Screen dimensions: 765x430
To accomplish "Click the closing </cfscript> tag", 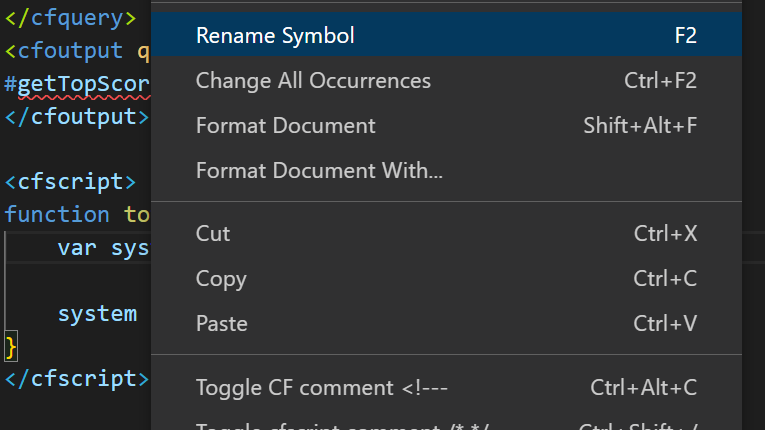I will pos(76,379).
